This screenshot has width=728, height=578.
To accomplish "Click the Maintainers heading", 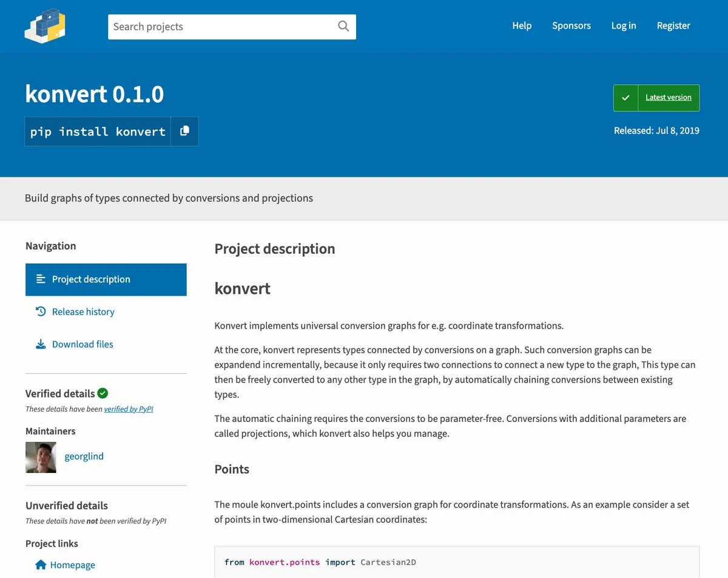I will 50,431.
